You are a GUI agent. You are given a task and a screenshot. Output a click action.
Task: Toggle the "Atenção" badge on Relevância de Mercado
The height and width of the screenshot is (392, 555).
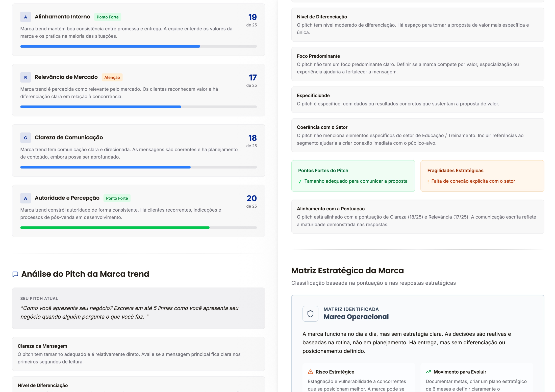[x=112, y=77]
